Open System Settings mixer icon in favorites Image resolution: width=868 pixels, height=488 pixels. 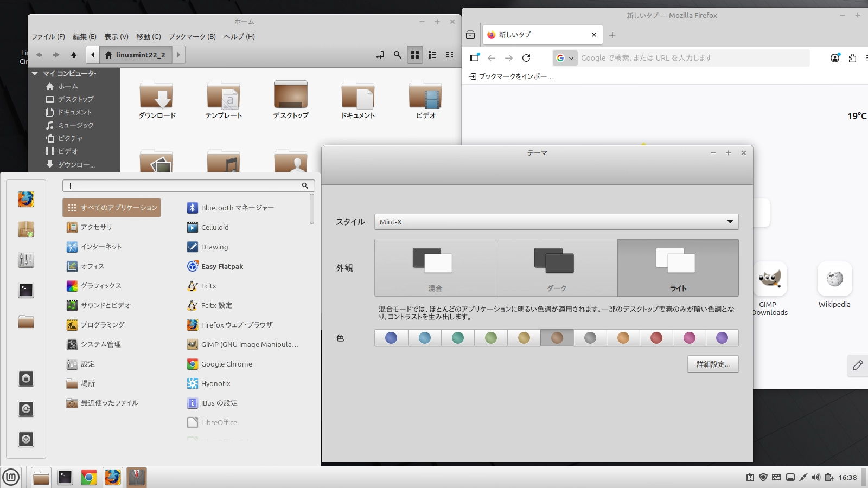coord(25,260)
